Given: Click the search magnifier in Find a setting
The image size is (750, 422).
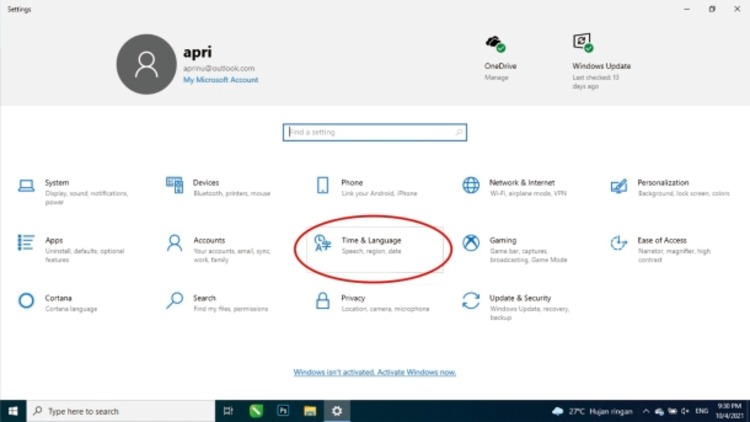Looking at the screenshot, I should (x=459, y=132).
